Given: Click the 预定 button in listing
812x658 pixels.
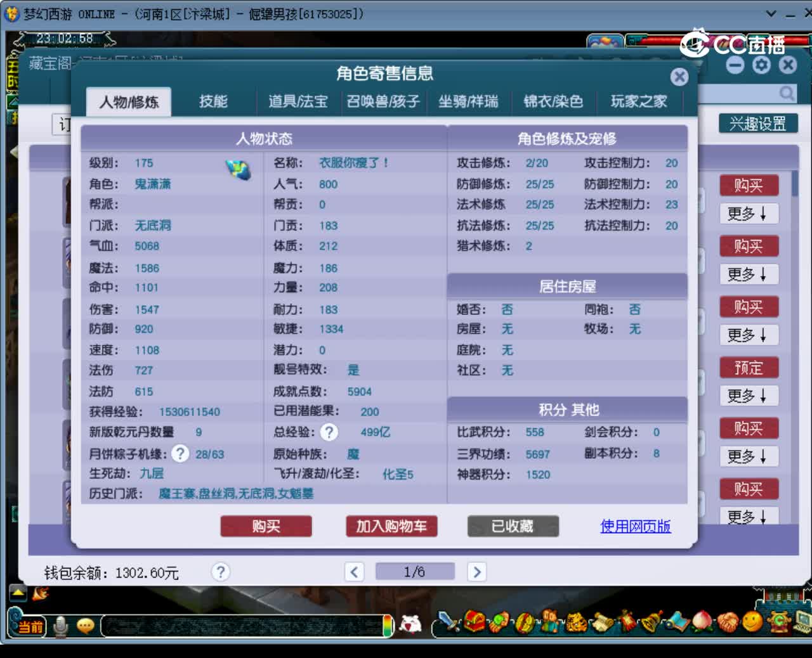Looking at the screenshot, I should pos(749,368).
